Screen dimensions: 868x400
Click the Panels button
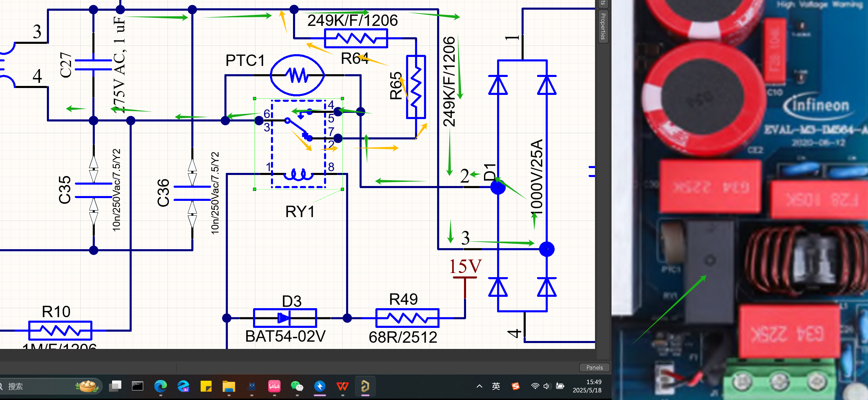click(x=594, y=368)
